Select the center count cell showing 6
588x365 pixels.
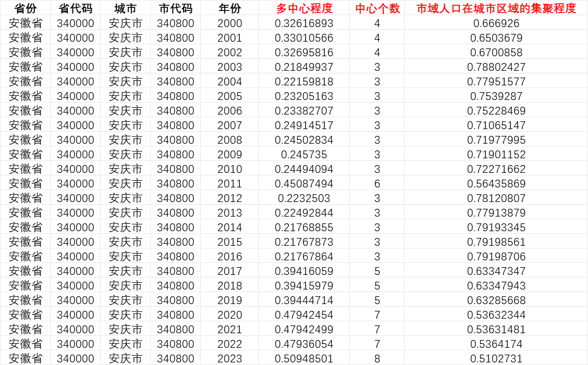coord(377,184)
